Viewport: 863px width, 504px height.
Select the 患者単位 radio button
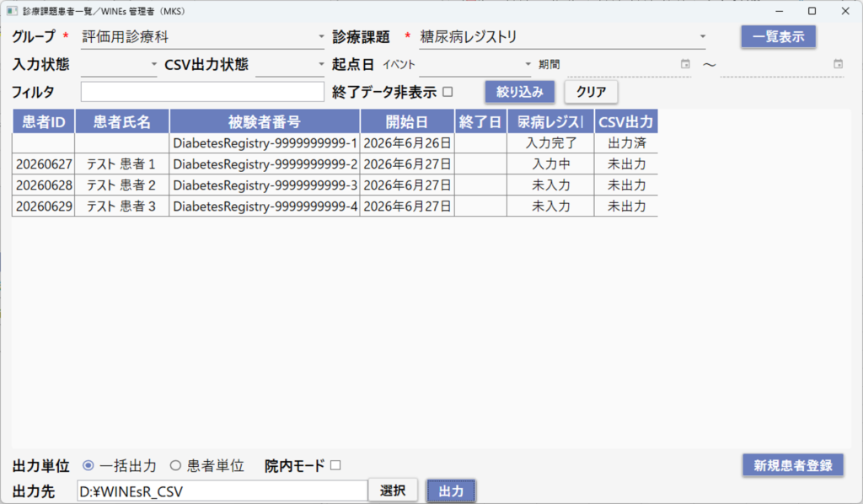tap(175, 465)
